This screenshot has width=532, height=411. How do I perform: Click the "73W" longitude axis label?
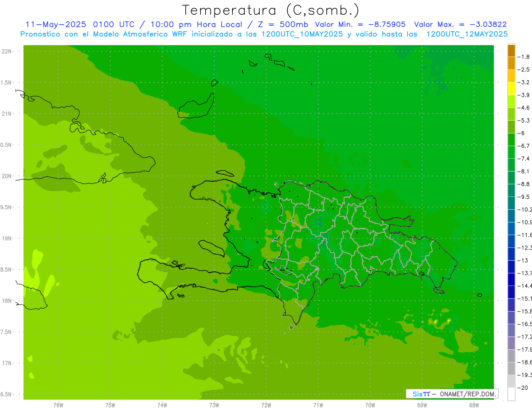tap(214, 405)
